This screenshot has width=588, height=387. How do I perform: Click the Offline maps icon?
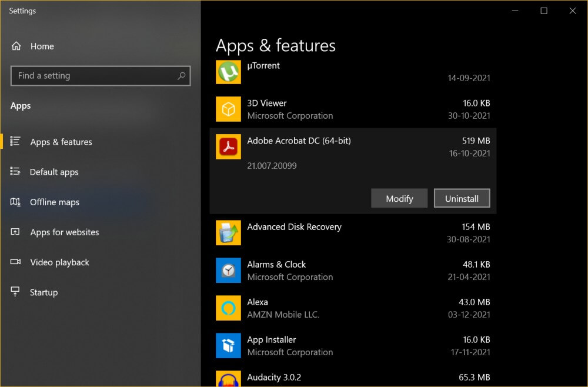point(15,202)
